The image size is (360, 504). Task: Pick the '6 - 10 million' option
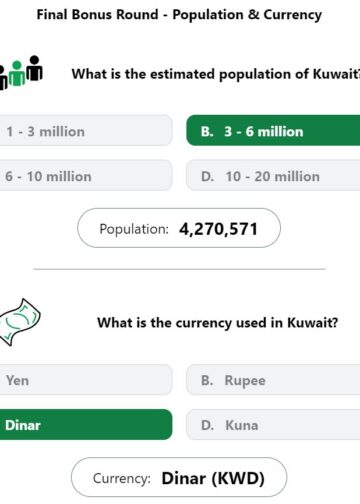pos(86,176)
